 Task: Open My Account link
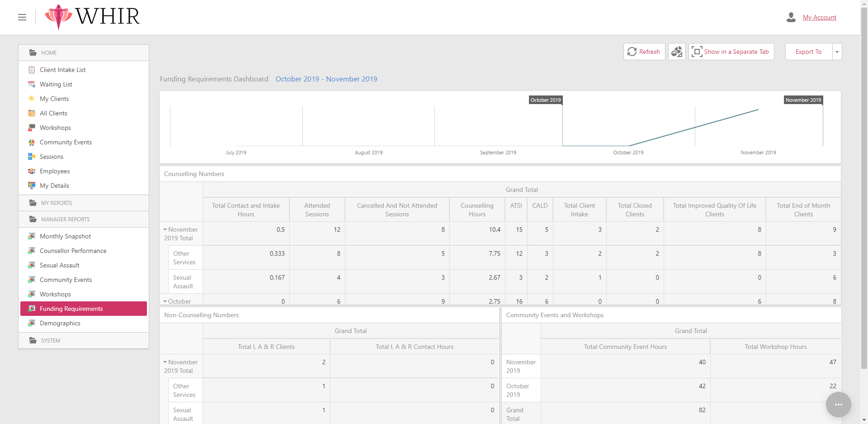819,17
